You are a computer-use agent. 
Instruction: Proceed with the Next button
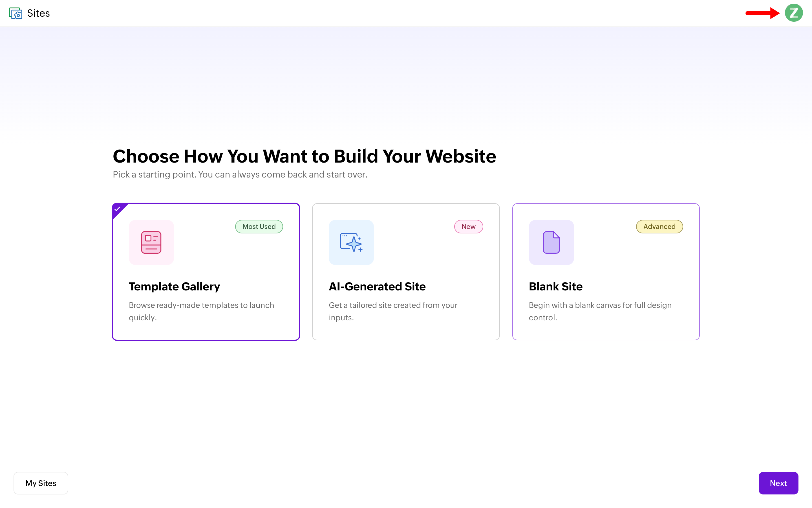point(778,483)
